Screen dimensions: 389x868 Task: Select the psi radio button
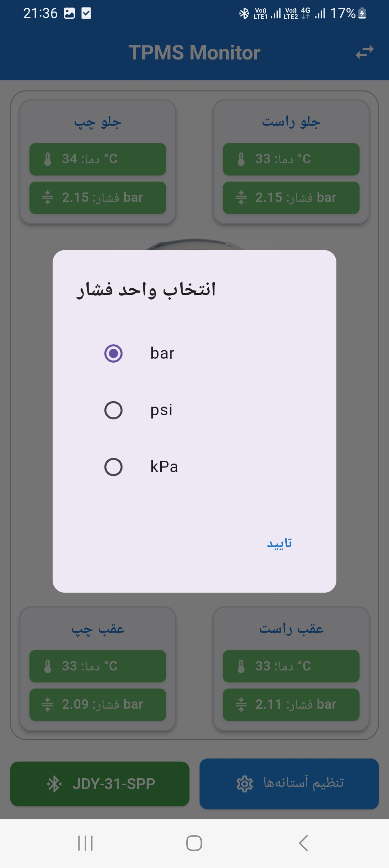113,410
